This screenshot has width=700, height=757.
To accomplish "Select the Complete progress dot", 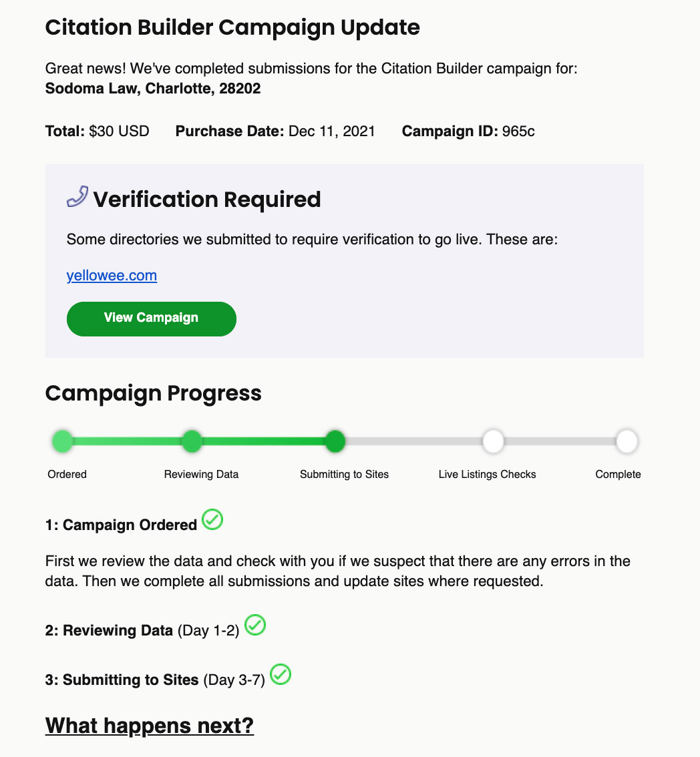I will [x=627, y=441].
